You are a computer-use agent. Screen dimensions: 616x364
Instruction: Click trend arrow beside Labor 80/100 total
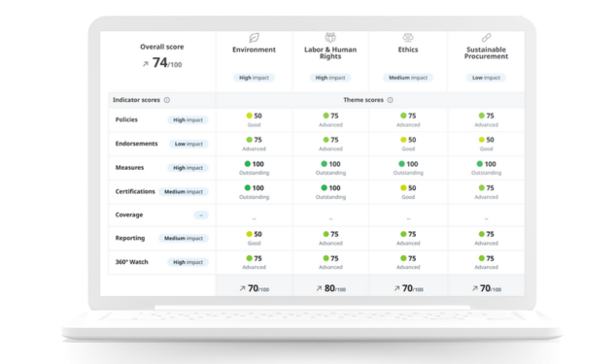point(319,288)
